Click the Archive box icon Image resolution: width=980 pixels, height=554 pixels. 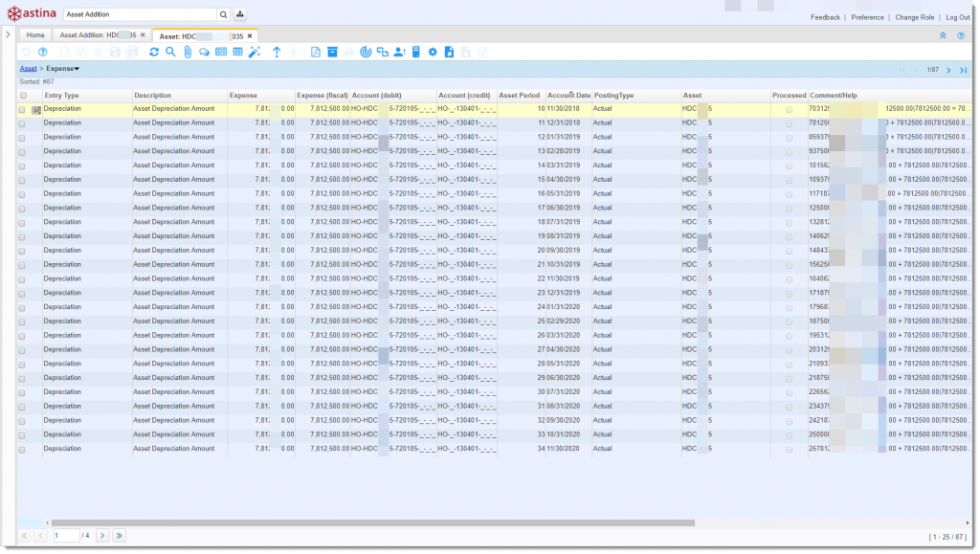332,52
